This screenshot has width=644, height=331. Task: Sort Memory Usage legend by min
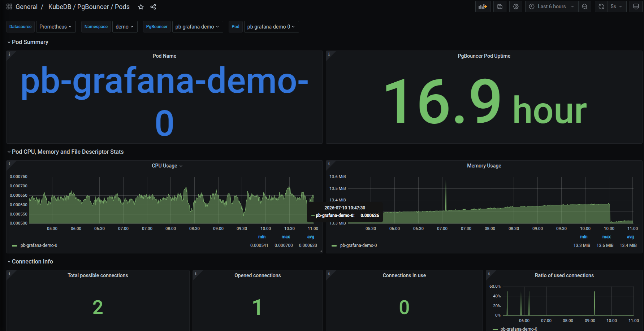[584, 237]
